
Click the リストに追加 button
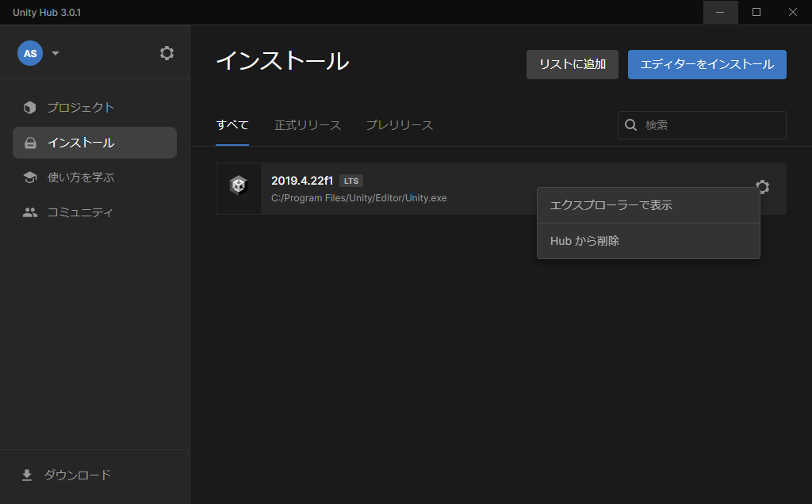(573, 65)
